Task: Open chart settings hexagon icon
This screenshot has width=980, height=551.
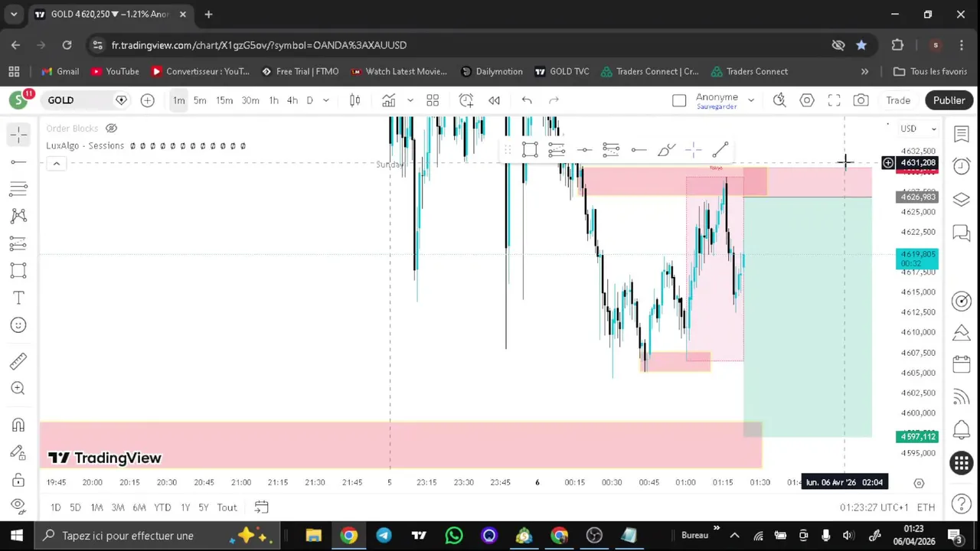Action: [807, 100]
